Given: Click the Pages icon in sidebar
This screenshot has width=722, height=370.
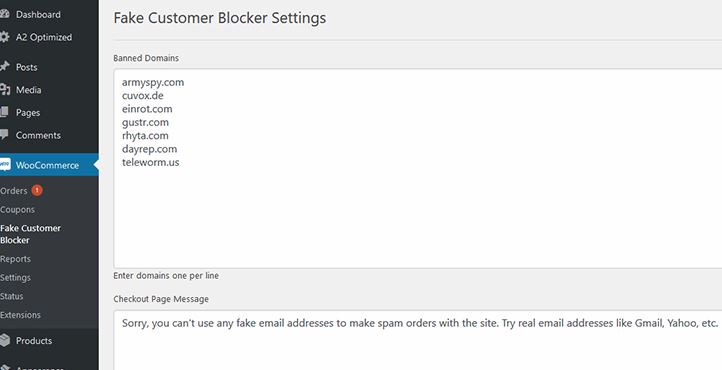Looking at the screenshot, I should tap(4, 112).
